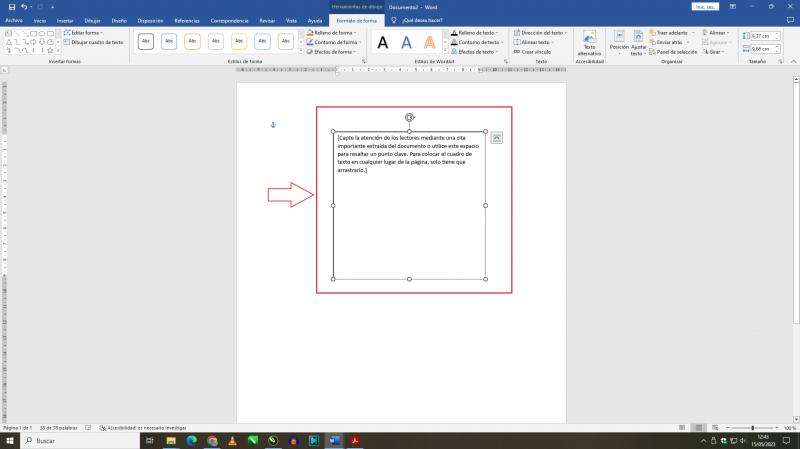The image size is (800, 449).
Task: Switch to Disposición tab
Action: (x=150, y=21)
